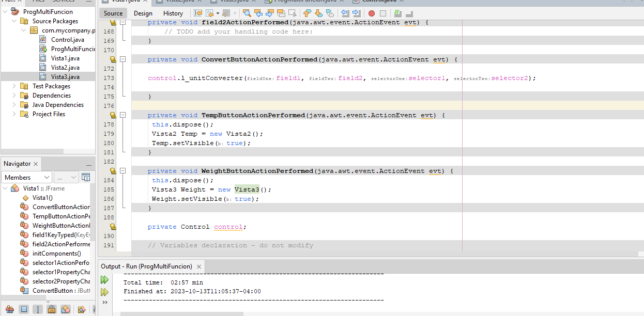Viewport: 644px width, 316px height.
Task: Select Vista3.java in project tree
Action: (65, 77)
